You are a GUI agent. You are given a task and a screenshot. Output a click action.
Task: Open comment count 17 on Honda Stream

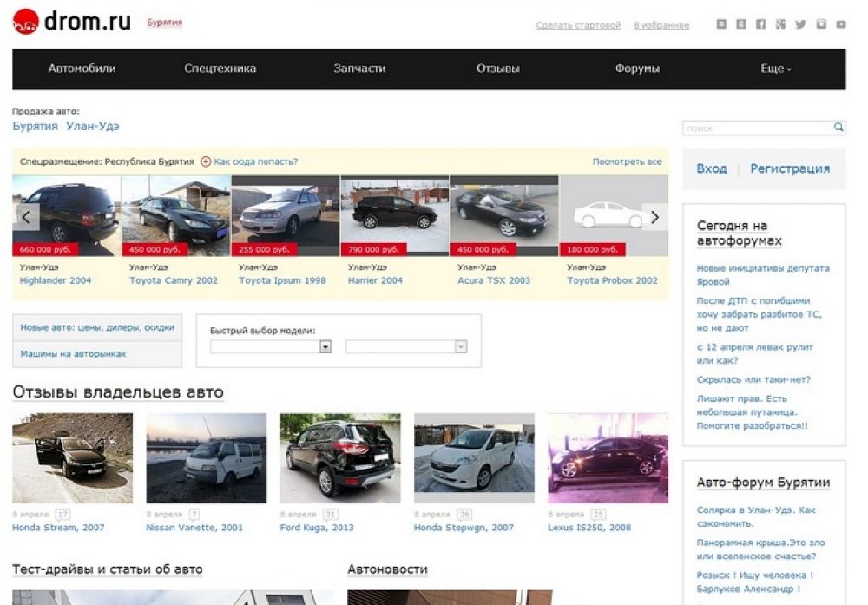(62, 514)
